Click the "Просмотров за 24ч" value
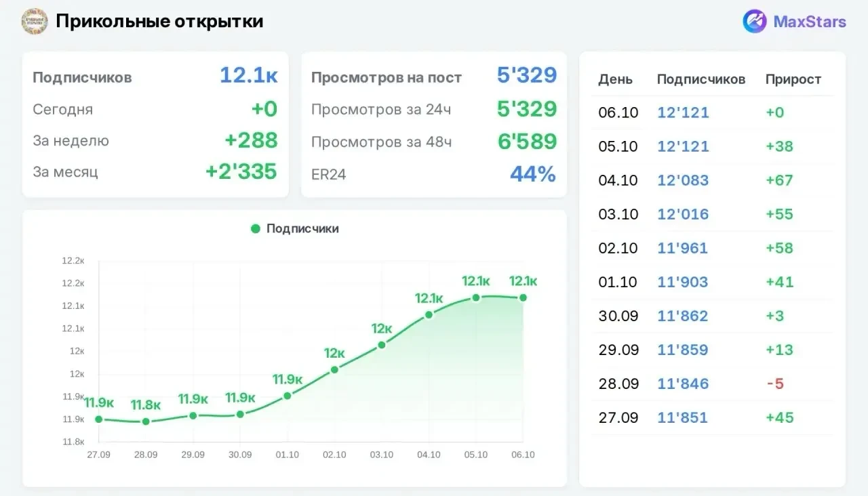 click(x=527, y=108)
